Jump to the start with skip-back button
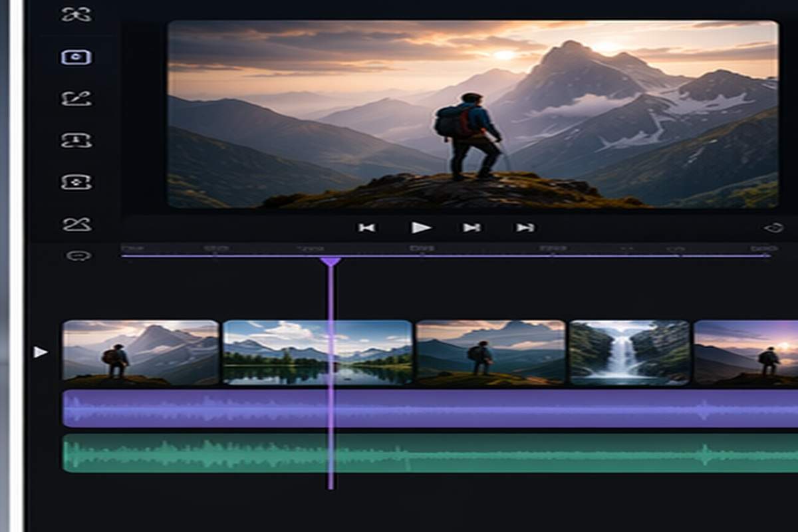The height and width of the screenshot is (532, 798). click(x=366, y=228)
